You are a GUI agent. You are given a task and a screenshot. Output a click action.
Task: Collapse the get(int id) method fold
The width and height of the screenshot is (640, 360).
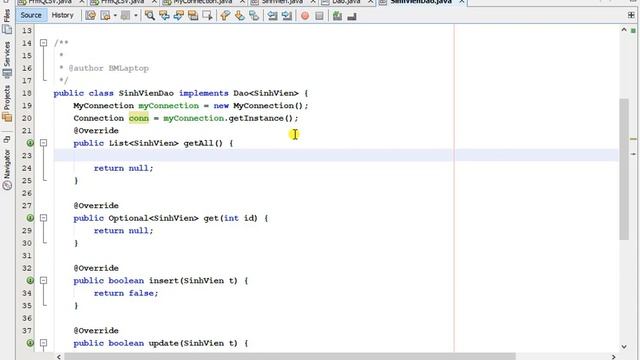tap(43, 218)
